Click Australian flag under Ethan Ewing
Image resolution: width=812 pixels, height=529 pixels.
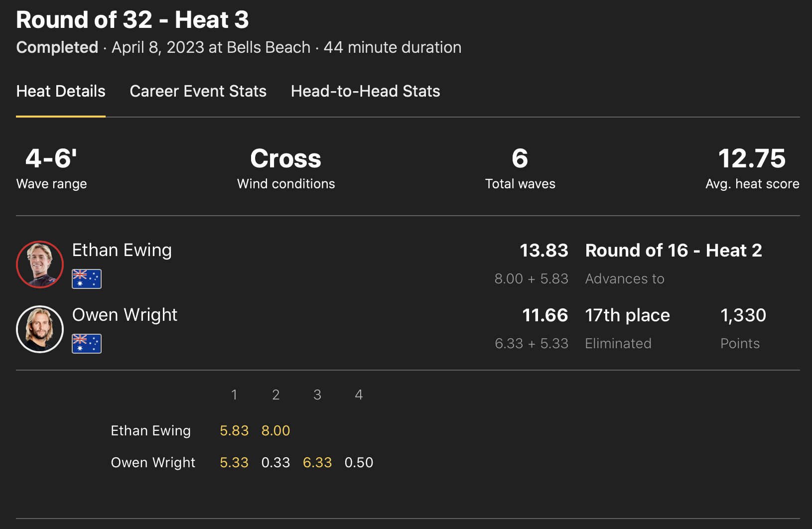pos(87,279)
